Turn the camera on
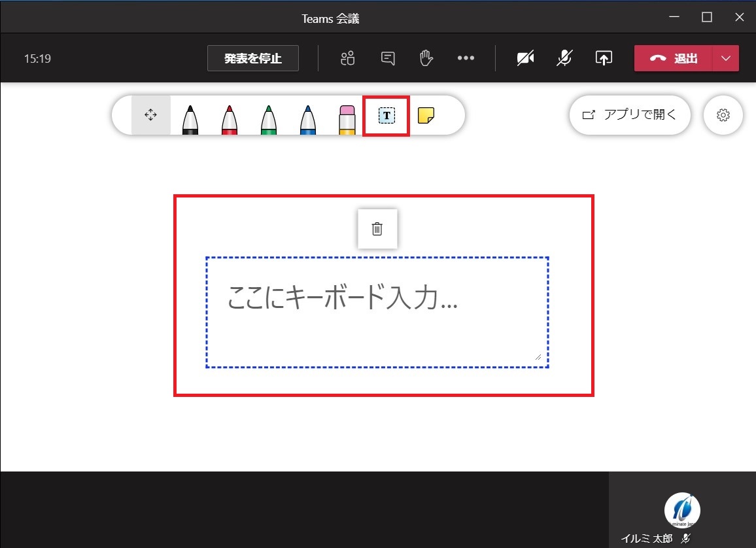Image resolution: width=756 pixels, height=548 pixels. coord(525,58)
